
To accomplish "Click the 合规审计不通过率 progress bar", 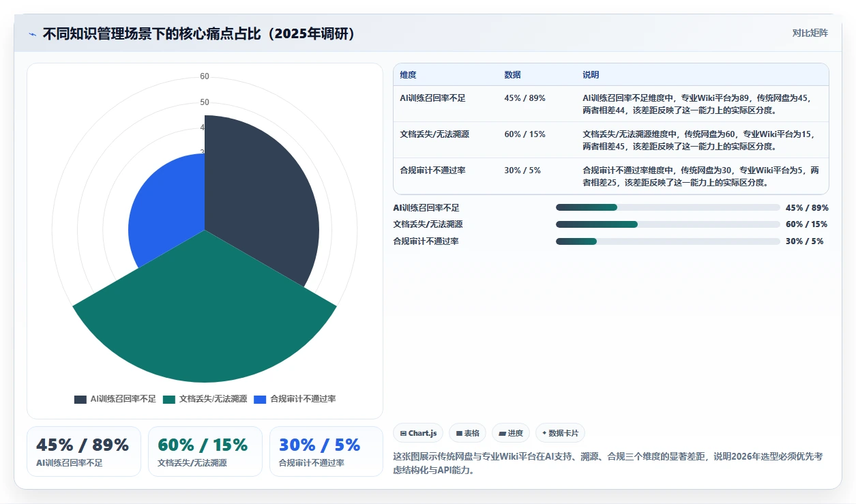I will tap(668, 241).
